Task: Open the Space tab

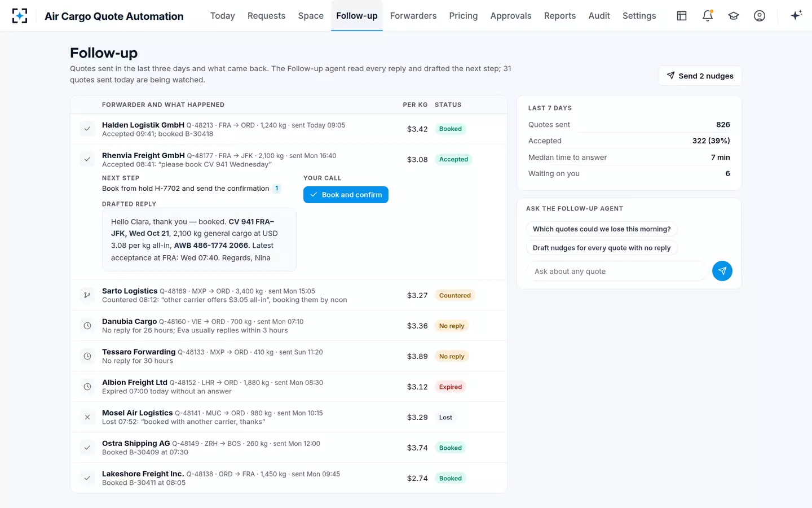Action: click(x=311, y=16)
